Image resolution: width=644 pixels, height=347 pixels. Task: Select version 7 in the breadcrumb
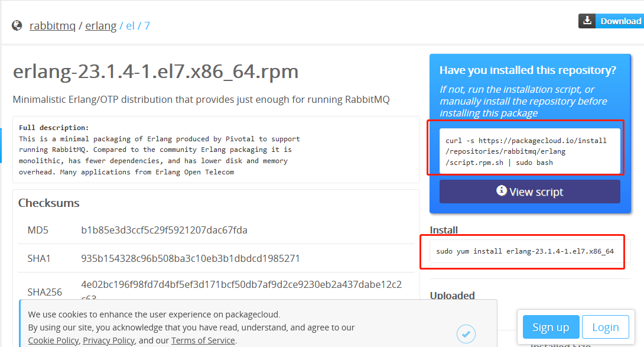pyautogui.click(x=147, y=25)
